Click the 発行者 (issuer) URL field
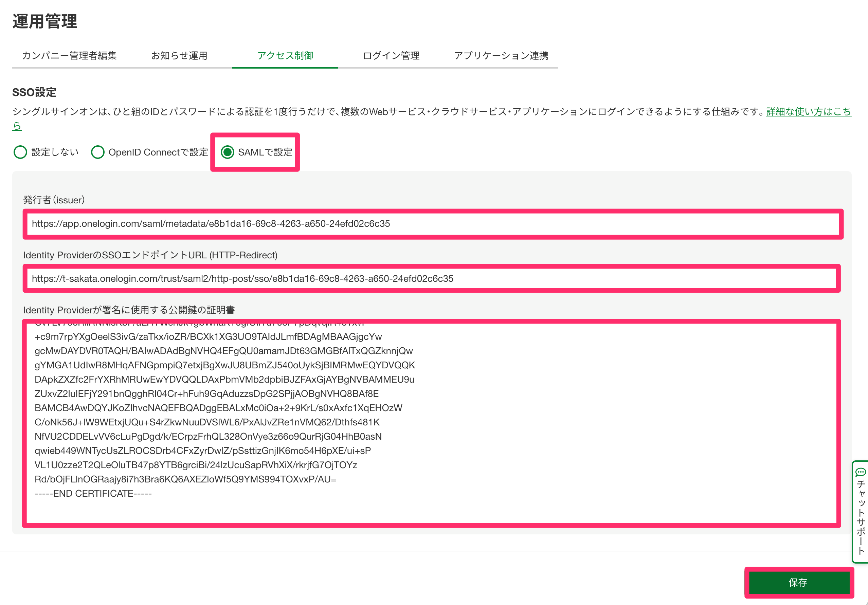The height and width of the screenshot is (605, 868). tap(433, 224)
